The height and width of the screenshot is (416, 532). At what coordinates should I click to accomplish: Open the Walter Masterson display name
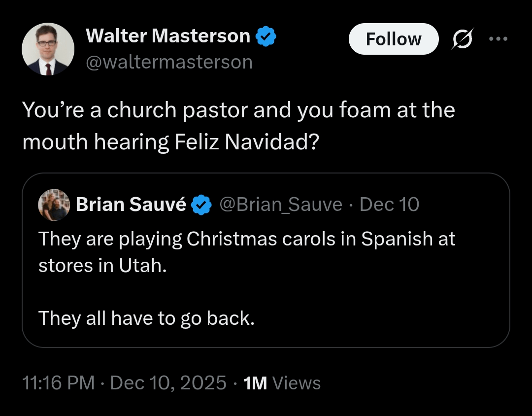click(x=168, y=36)
